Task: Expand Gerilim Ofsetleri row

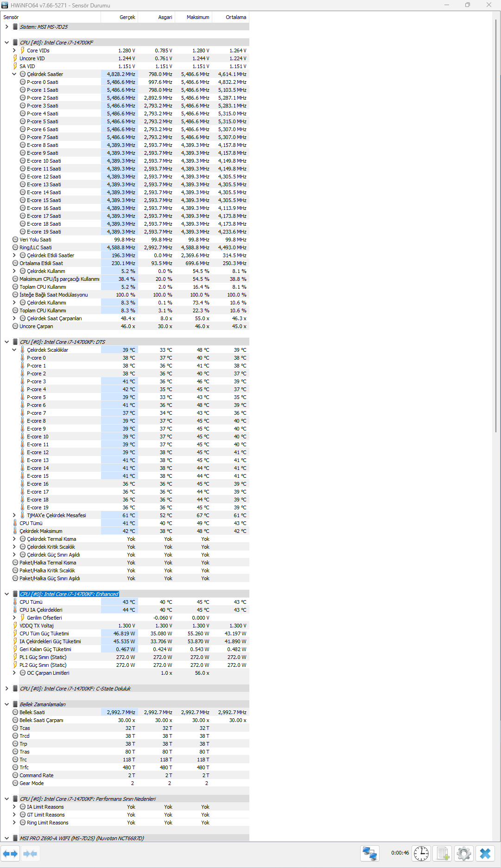Action: pos(14,618)
